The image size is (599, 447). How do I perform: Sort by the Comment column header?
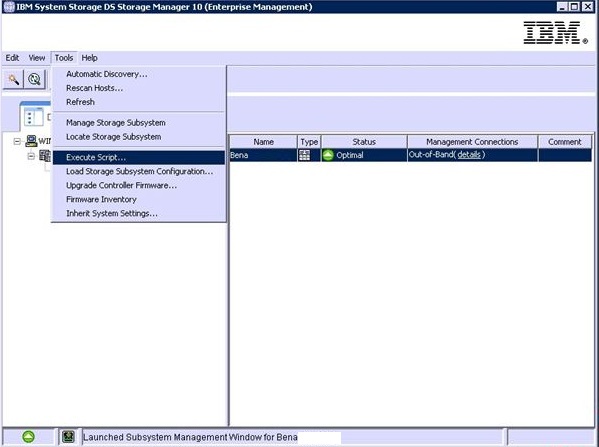tap(565, 142)
